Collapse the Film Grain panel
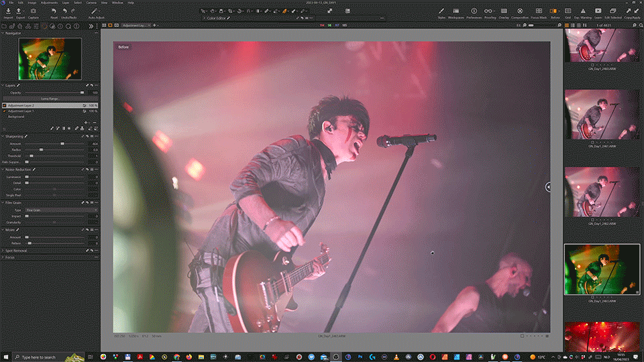This screenshot has width=644, height=362. [x=3, y=202]
